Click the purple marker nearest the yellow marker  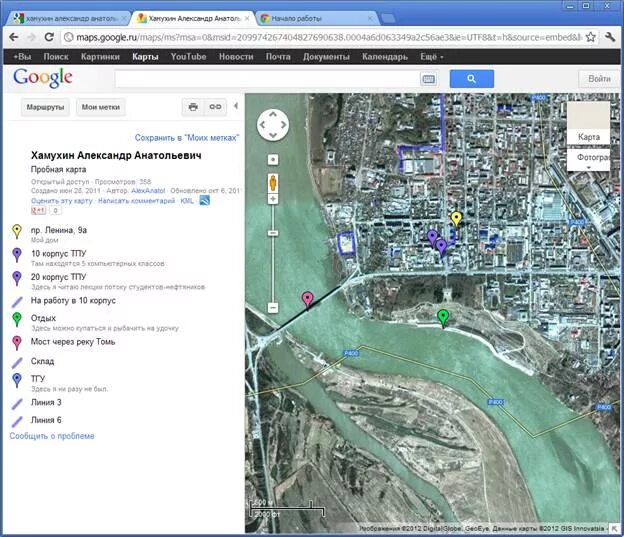click(x=433, y=238)
